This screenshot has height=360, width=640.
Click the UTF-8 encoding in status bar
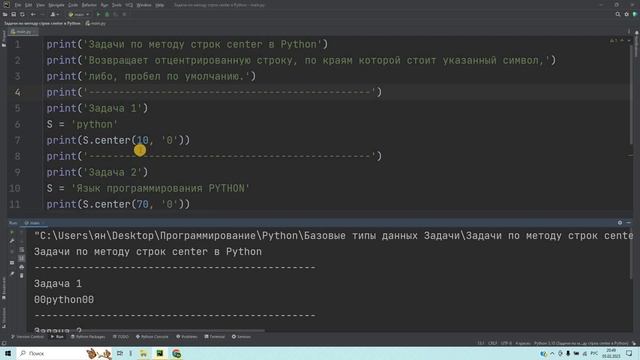(x=506, y=343)
